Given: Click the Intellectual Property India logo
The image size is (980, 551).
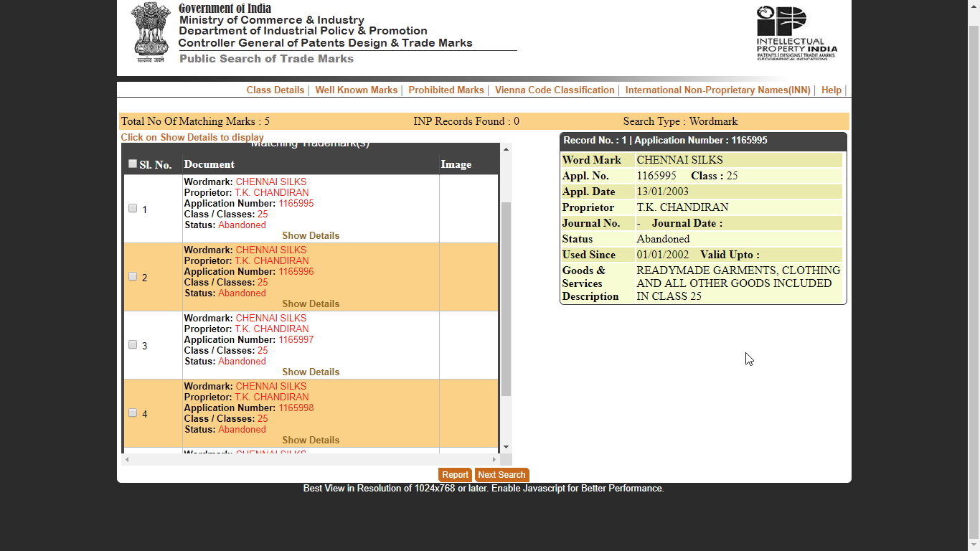Looking at the screenshot, I should point(796,33).
